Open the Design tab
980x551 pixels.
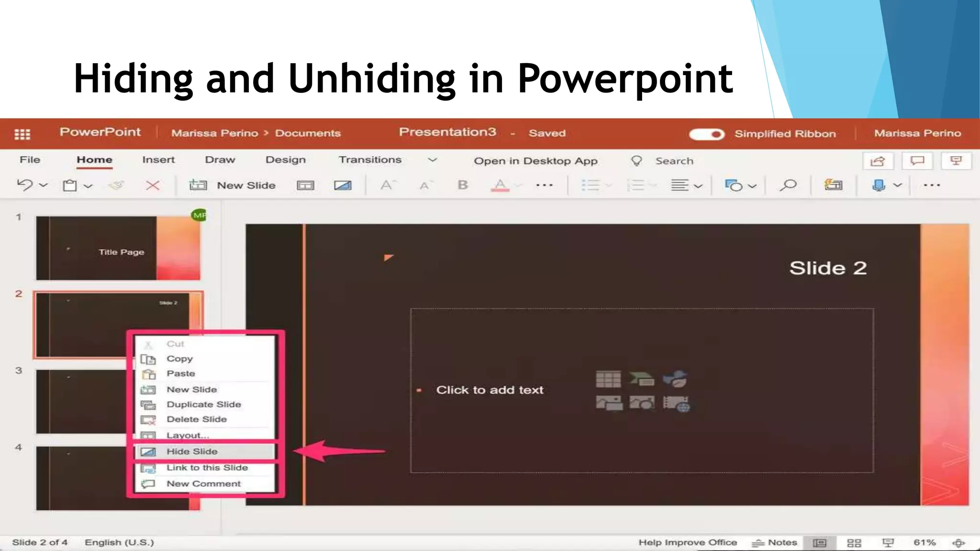[x=286, y=160]
